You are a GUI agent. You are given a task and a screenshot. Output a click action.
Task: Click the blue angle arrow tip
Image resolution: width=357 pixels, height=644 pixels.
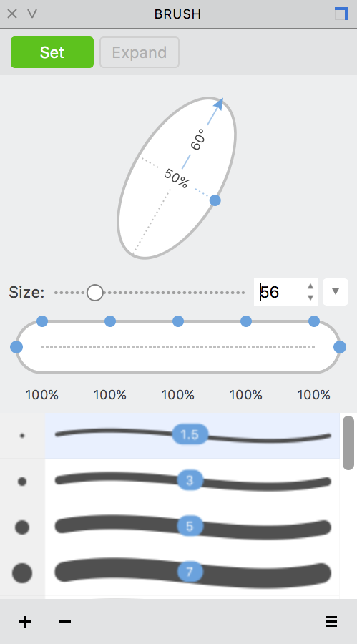[x=219, y=103]
